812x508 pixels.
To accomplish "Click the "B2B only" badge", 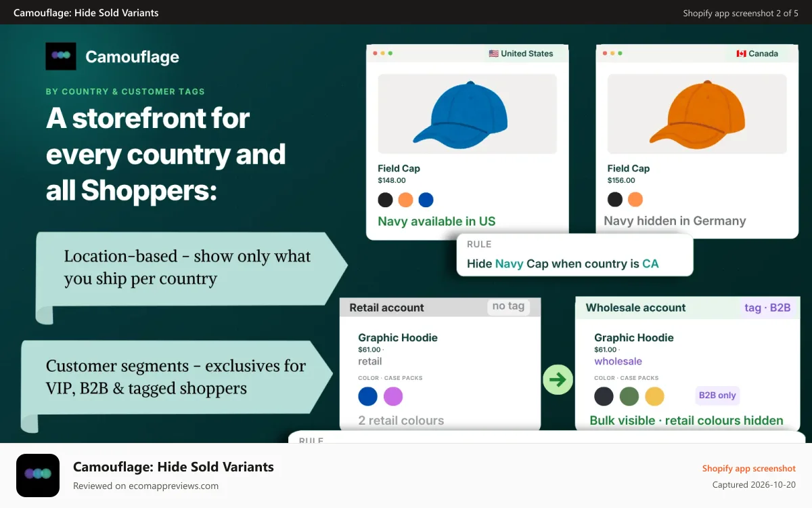I will coord(717,396).
